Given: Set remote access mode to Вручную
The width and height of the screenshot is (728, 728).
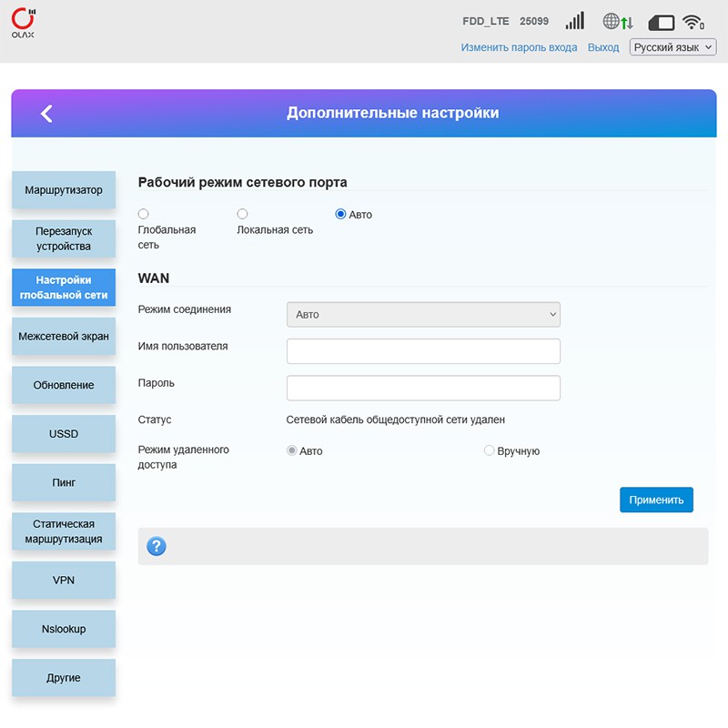Looking at the screenshot, I should click(490, 450).
